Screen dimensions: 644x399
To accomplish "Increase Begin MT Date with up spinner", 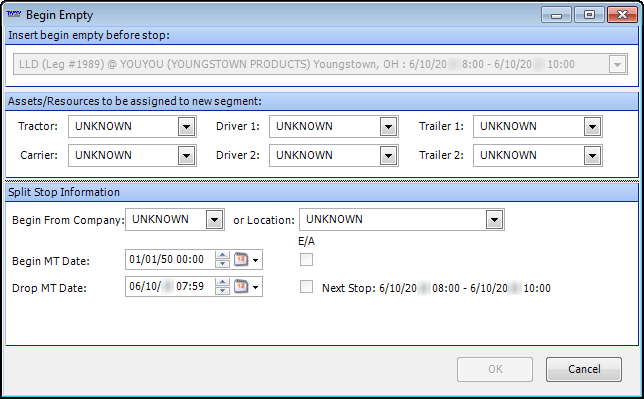I will (222, 256).
